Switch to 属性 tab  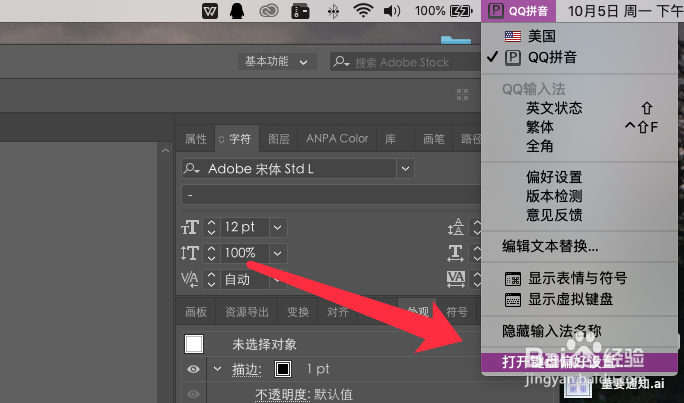[x=196, y=139]
